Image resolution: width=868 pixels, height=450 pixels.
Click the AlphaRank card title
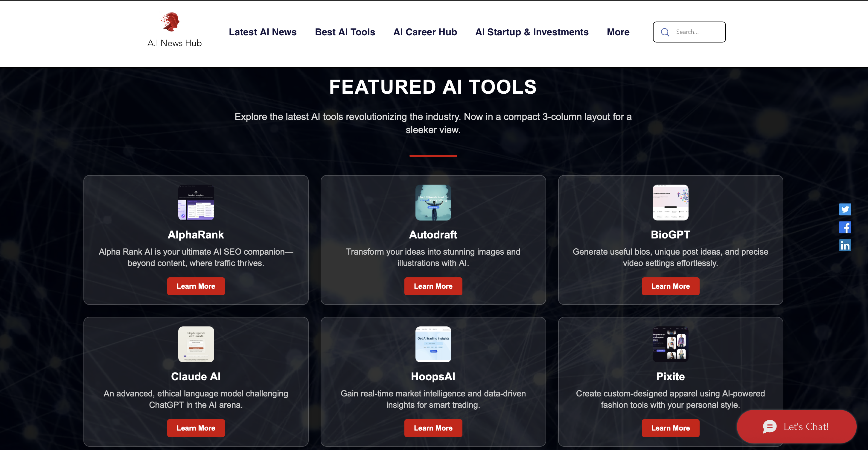[x=196, y=235]
